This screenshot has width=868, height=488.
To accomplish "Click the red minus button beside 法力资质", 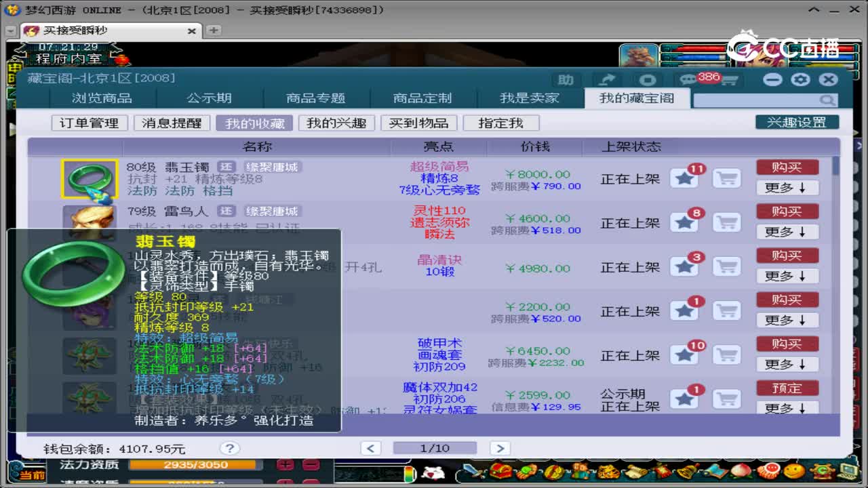I will coord(311,465).
